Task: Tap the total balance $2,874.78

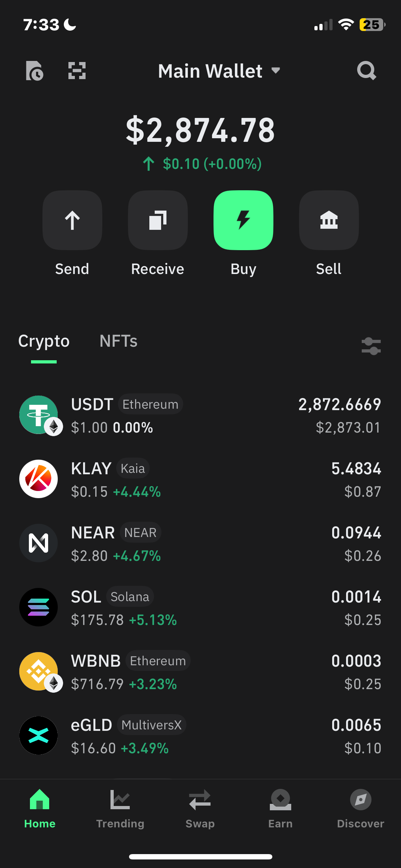Action: (x=200, y=130)
